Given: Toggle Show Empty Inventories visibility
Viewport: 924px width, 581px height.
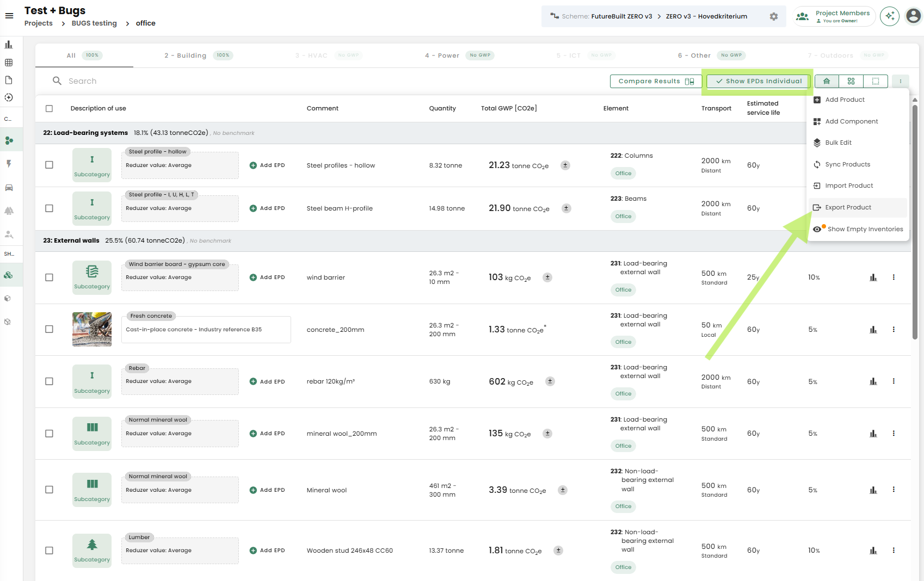Looking at the screenshot, I should 859,229.
